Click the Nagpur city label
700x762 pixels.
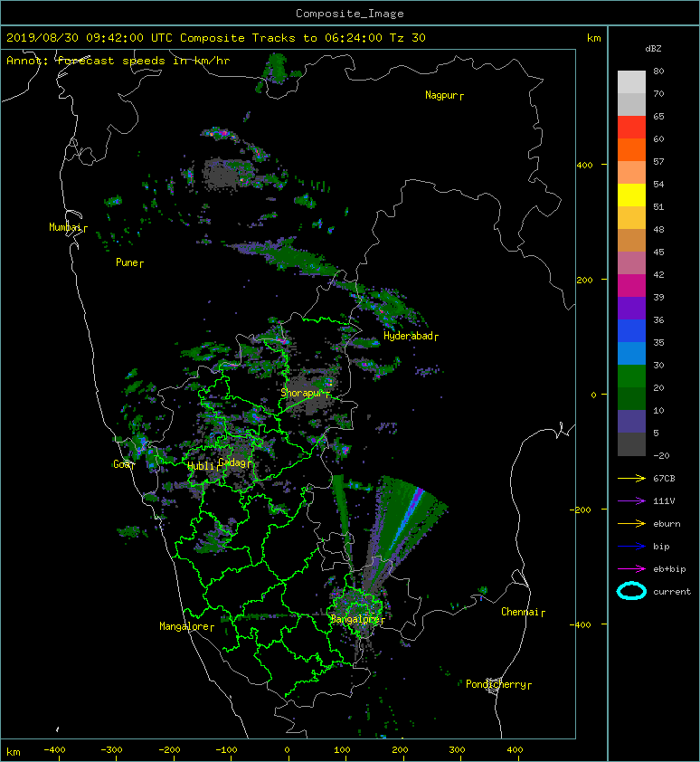coord(444,96)
